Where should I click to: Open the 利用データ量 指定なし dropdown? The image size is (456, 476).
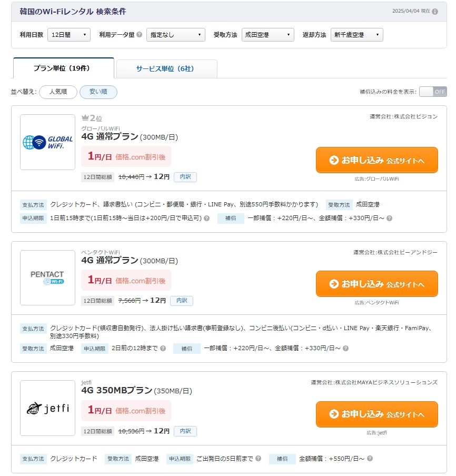[176, 35]
